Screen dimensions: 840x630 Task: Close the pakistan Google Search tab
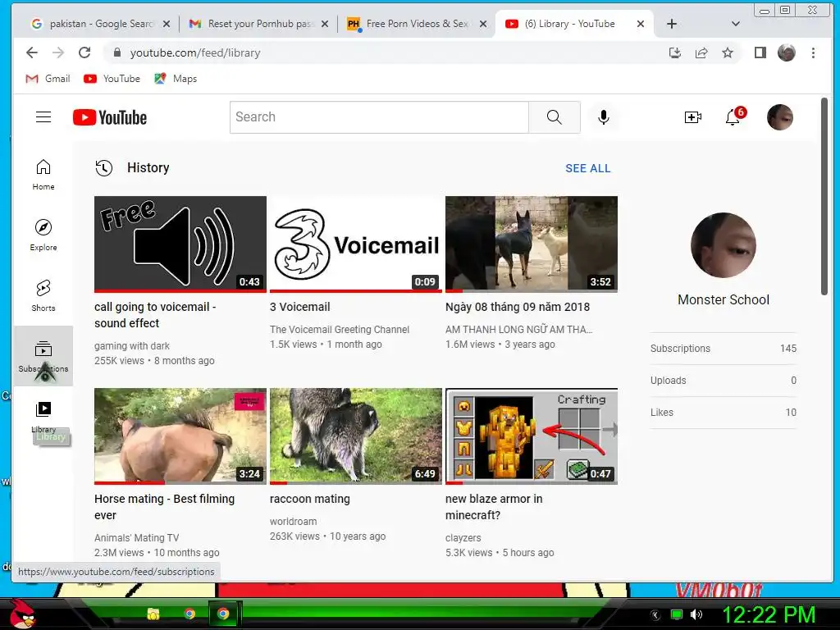(x=166, y=24)
